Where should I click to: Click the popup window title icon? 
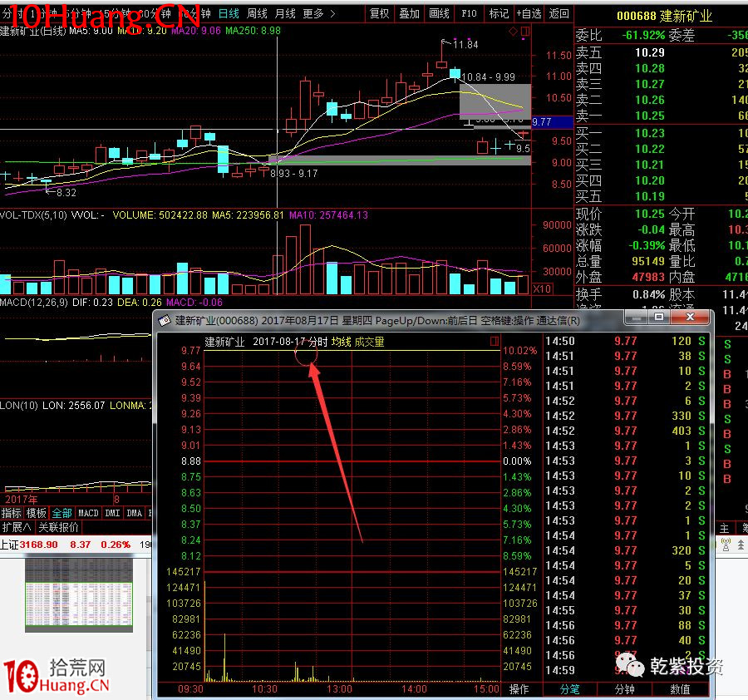pos(165,321)
